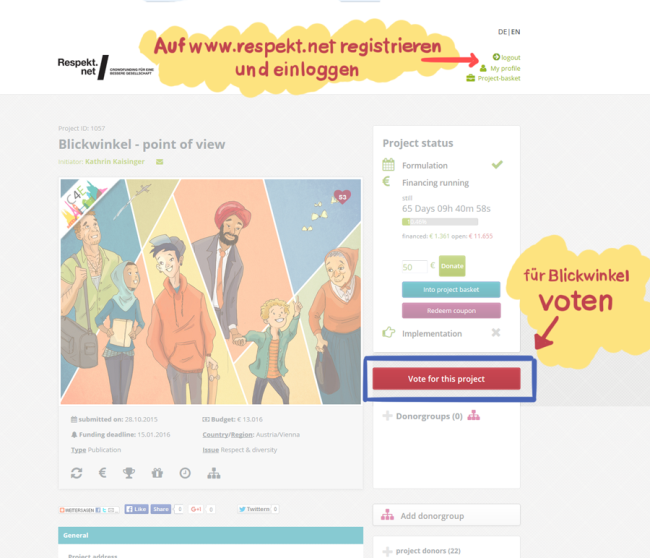
Task: Click the refresh arrows icon below project details
Action: tap(76, 473)
